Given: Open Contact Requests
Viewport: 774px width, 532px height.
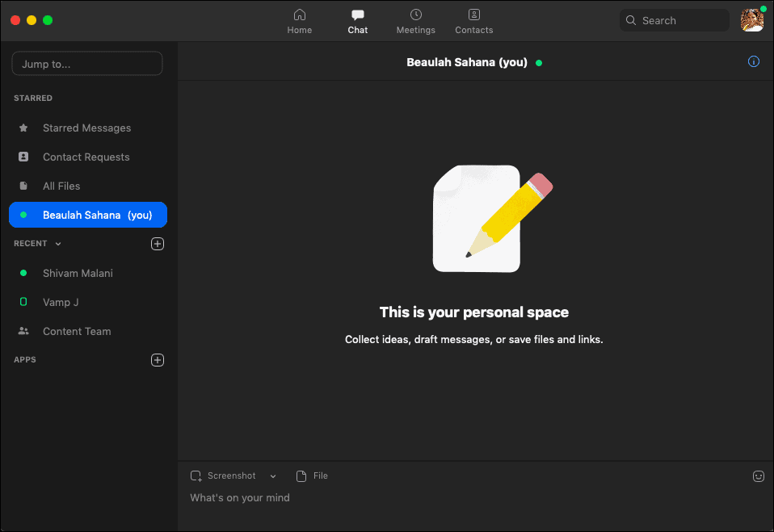Looking at the screenshot, I should point(88,157).
